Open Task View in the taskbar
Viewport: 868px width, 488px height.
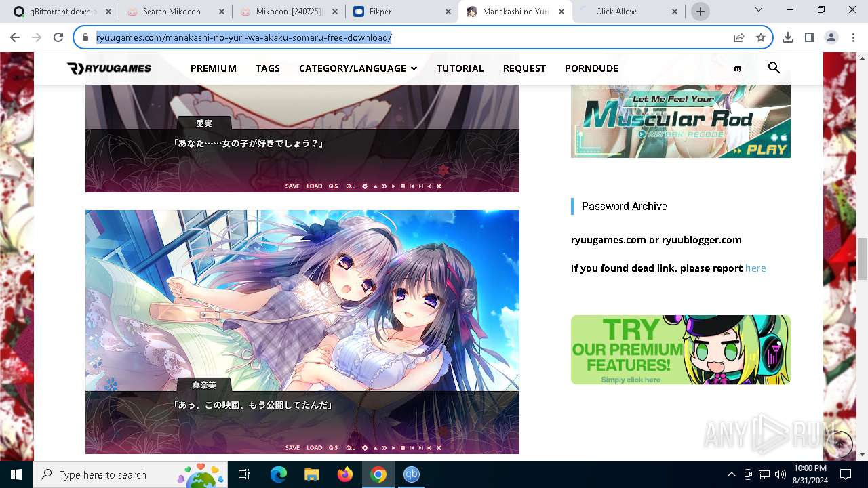[244, 474]
